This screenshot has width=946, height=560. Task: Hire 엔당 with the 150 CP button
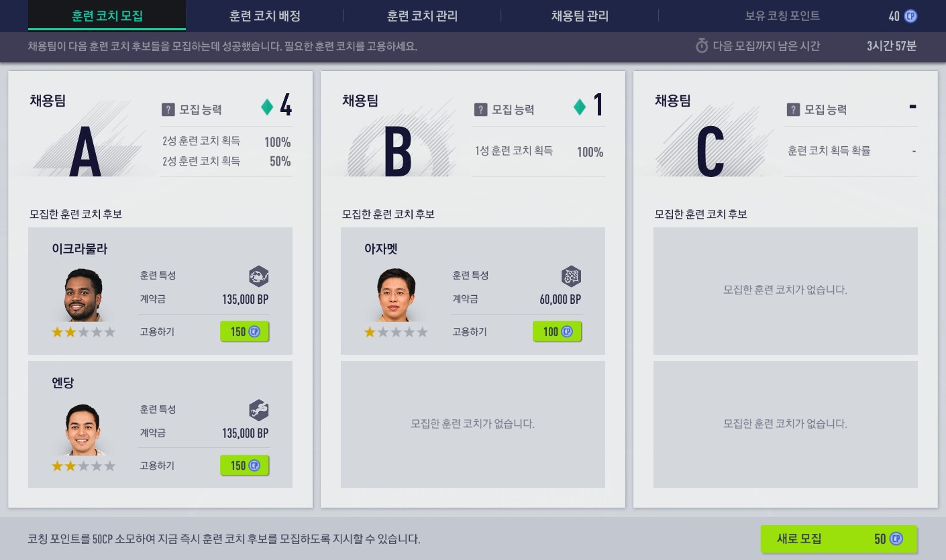click(245, 465)
